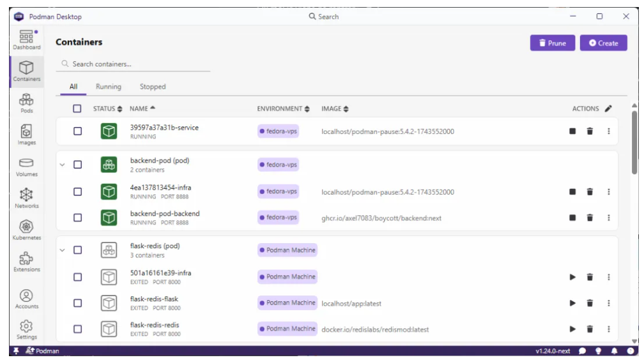Click the pin icon in status bar
Screen dimensions: 644x360
click(x=16, y=350)
